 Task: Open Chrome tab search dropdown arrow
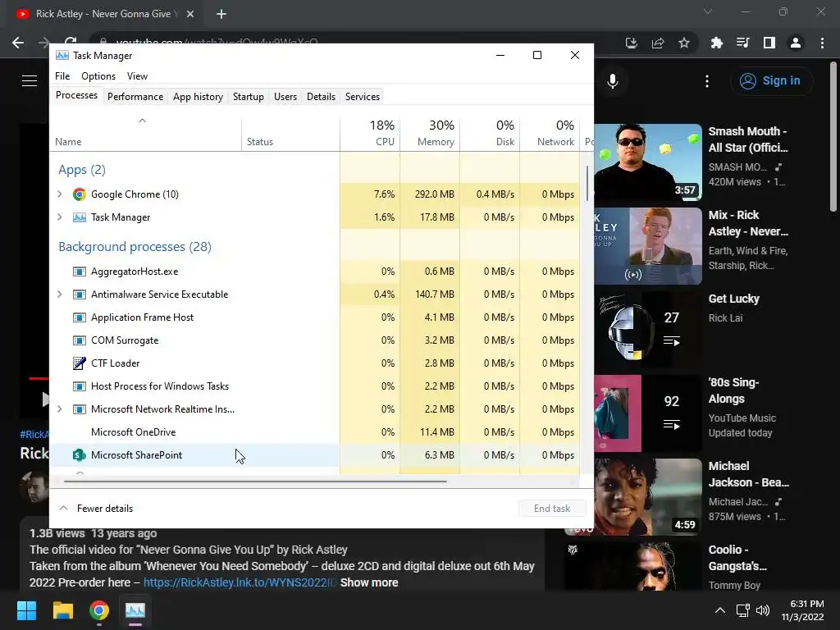click(708, 11)
